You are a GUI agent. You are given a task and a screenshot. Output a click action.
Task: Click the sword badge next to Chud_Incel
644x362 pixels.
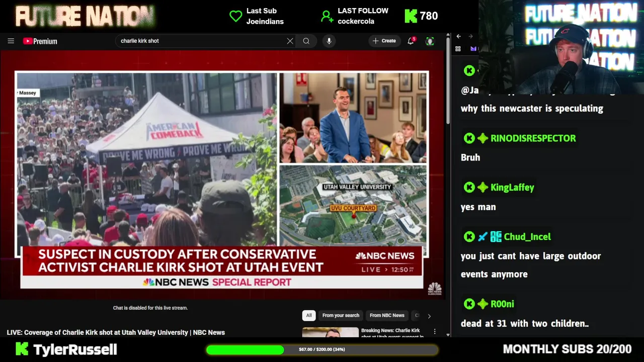[x=482, y=237]
